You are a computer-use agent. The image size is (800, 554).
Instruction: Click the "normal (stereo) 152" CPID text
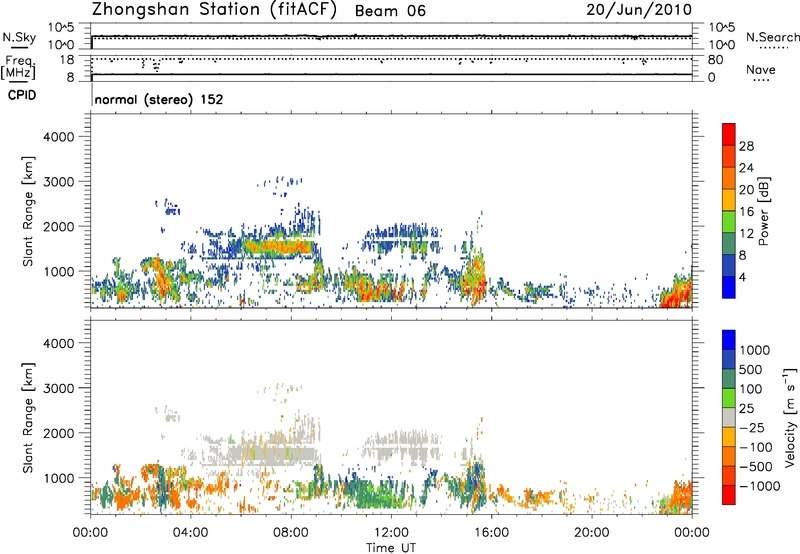click(159, 99)
